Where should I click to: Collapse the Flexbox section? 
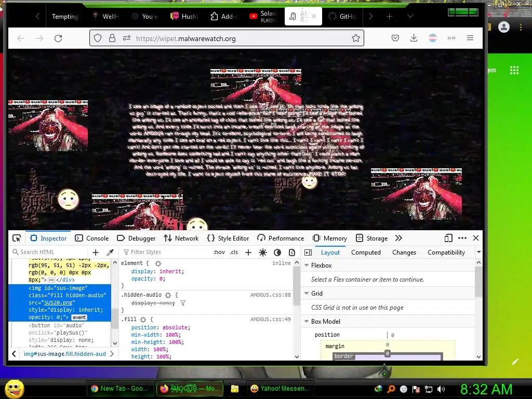point(307,265)
